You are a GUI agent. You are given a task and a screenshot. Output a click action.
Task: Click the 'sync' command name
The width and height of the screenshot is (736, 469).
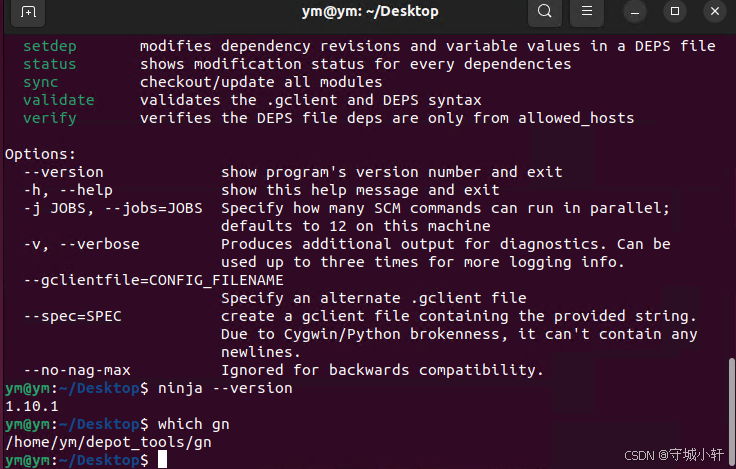[x=41, y=82]
